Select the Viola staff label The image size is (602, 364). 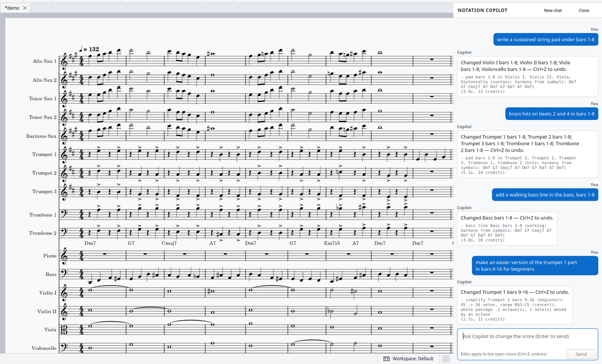50,330
